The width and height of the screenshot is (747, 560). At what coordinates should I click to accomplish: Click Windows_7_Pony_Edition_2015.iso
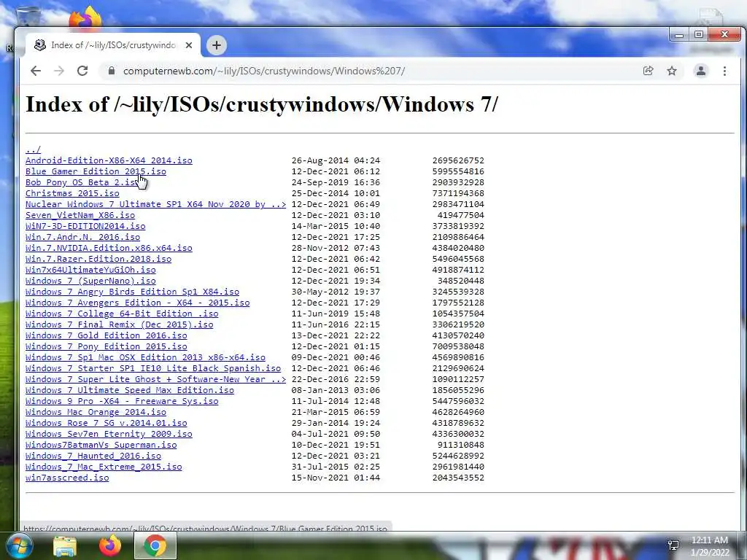pos(107,346)
